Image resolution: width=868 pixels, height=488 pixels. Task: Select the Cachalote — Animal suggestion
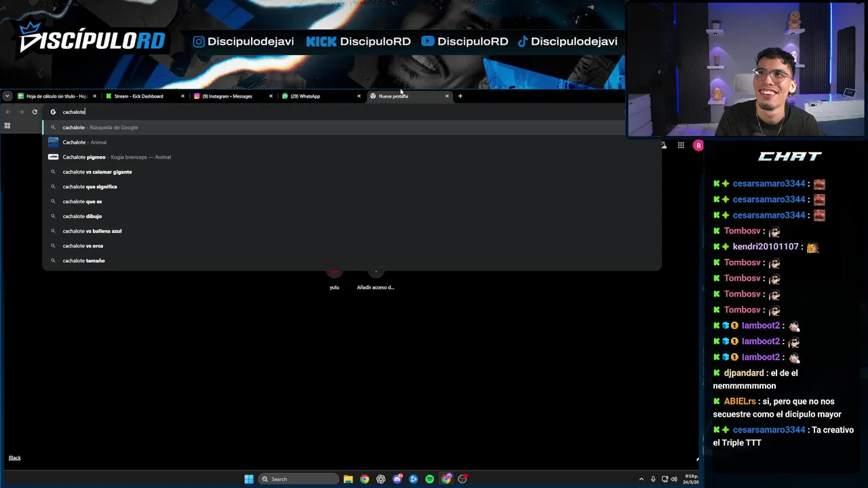point(352,142)
